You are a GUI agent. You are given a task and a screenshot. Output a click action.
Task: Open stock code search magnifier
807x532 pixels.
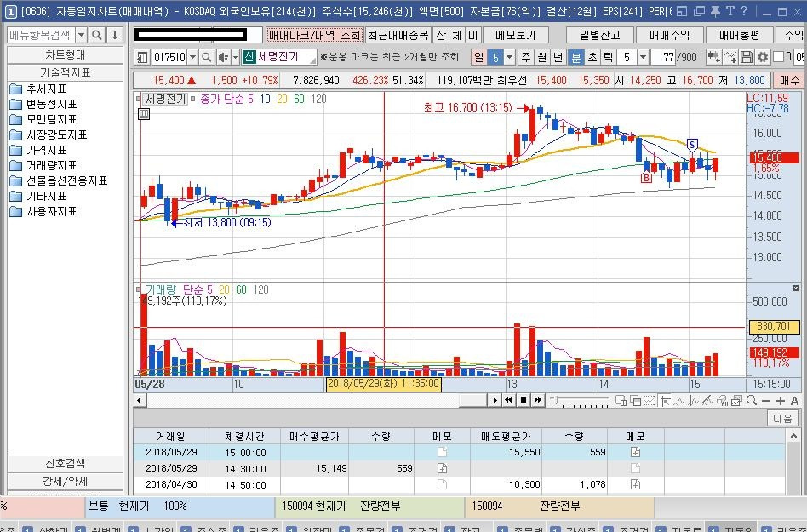pyautogui.click(x=206, y=56)
